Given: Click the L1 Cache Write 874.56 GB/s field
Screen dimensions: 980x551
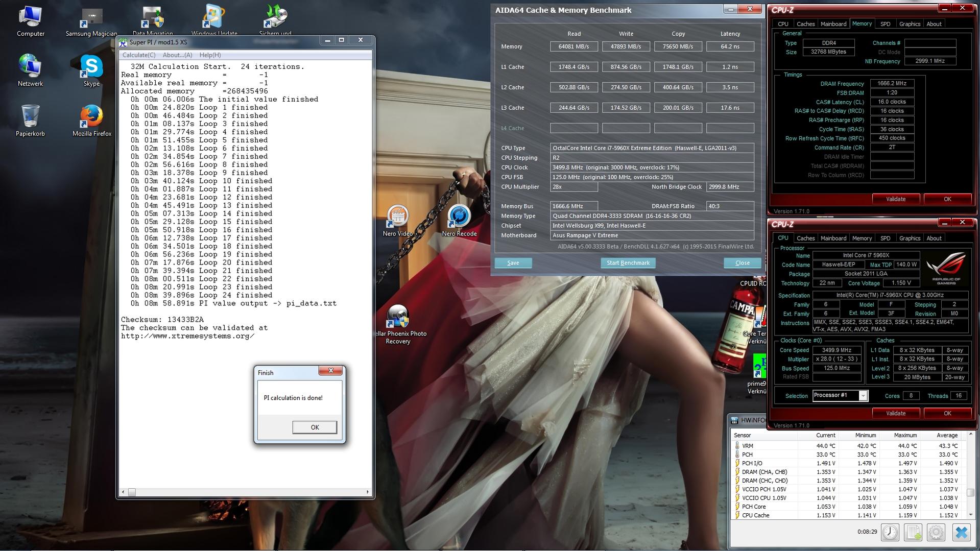Looking at the screenshot, I should coord(626,67).
